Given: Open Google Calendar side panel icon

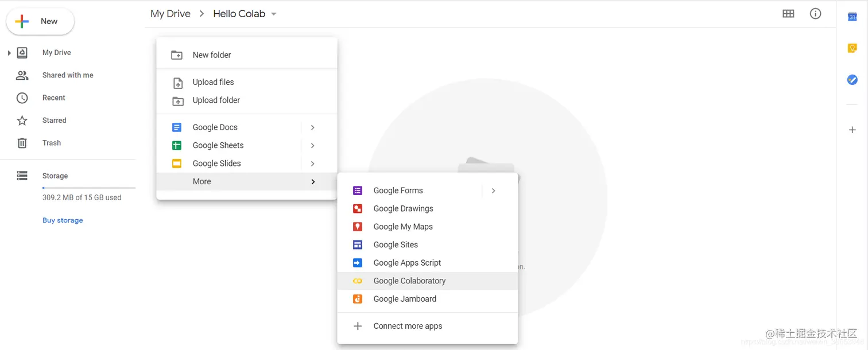Looking at the screenshot, I should tap(852, 17).
